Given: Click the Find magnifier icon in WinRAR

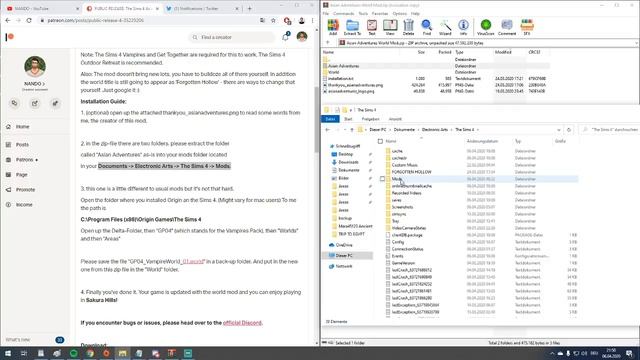Looking at the screenshot, I should click(x=427, y=27).
